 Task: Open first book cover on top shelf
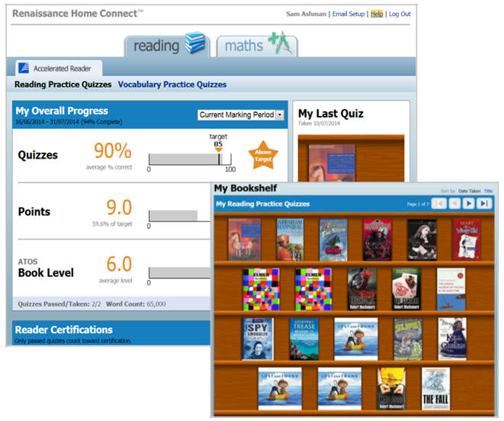pyautogui.click(x=244, y=239)
